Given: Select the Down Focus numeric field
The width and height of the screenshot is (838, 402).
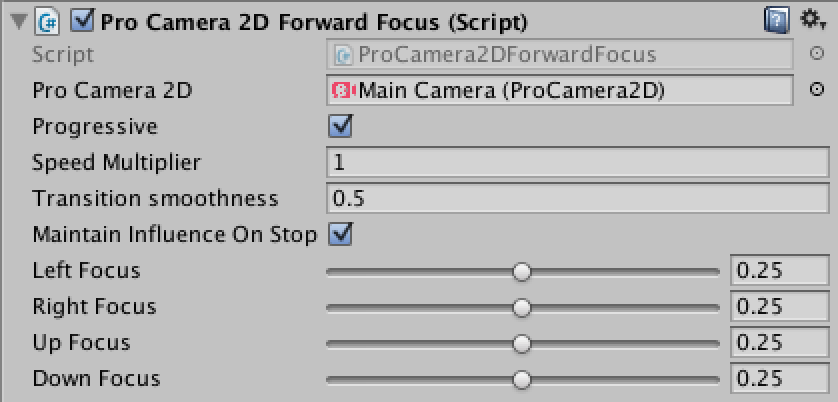Looking at the screenshot, I should 779,378.
